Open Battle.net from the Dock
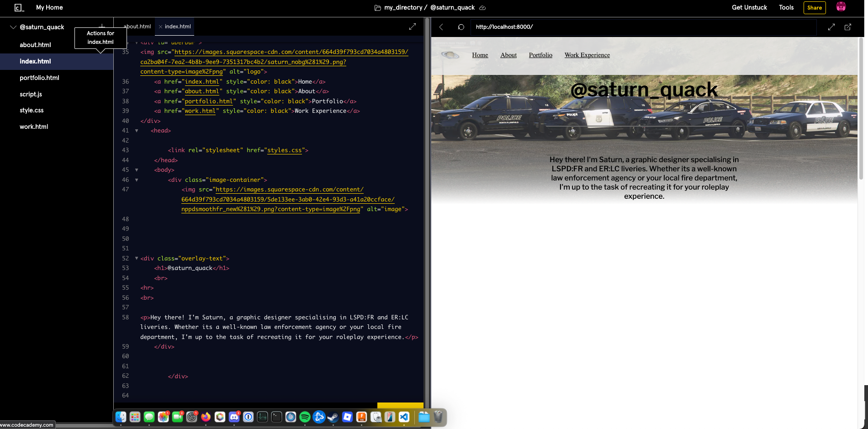This screenshot has width=868, height=429. (319, 417)
